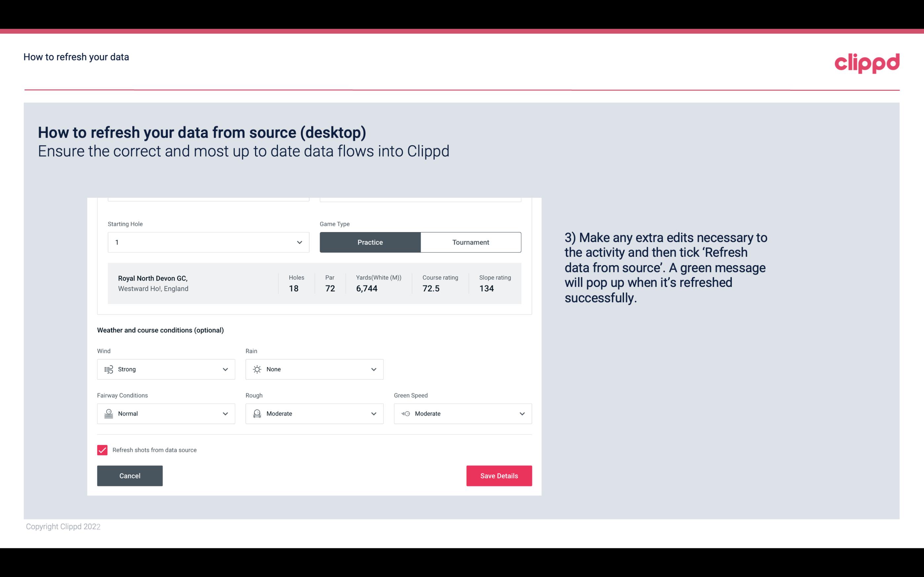Expand the Starting Hole dropdown

299,242
